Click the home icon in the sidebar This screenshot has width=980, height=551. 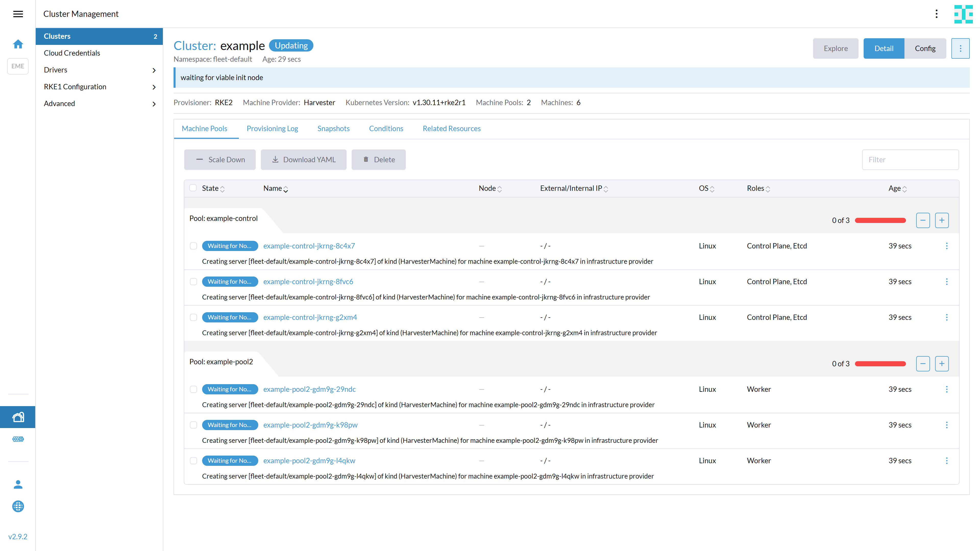pos(18,44)
